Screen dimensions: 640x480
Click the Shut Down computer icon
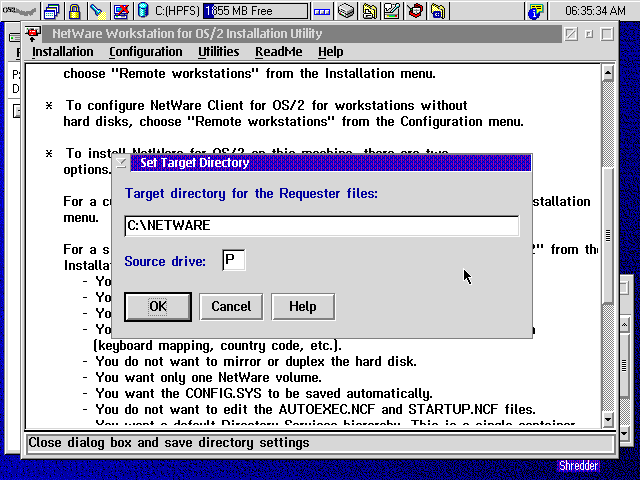(x=121, y=11)
